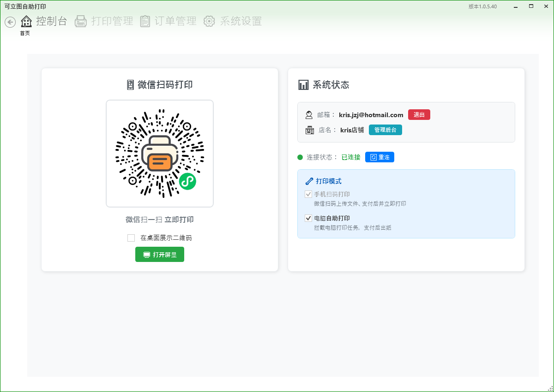The height and width of the screenshot is (392, 554).
Task: Click 微信扫一扫 立即打印 caption
Action: [x=160, y=220]
